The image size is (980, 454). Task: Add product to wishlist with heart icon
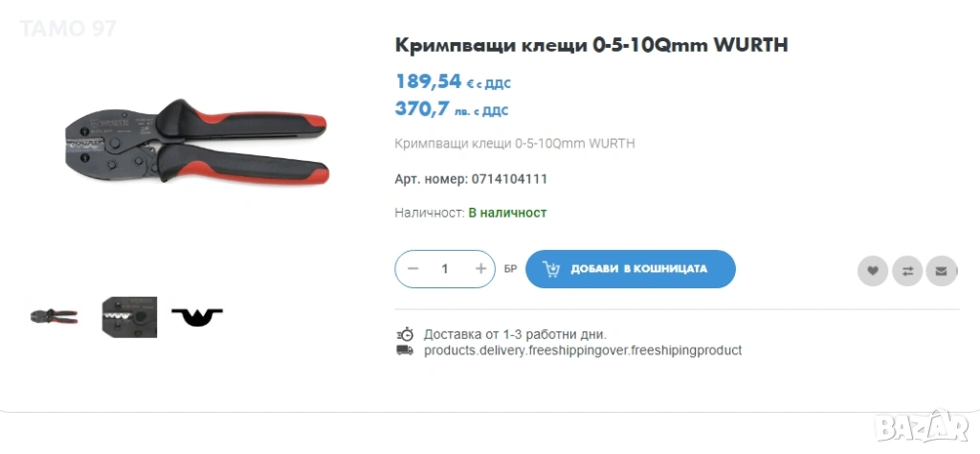coord(873,271)
